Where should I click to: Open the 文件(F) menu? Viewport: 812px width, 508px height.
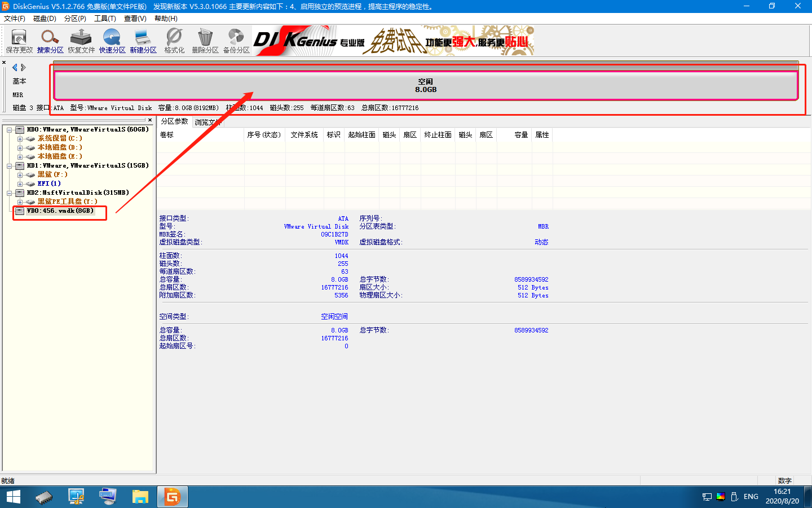[15, 19]
